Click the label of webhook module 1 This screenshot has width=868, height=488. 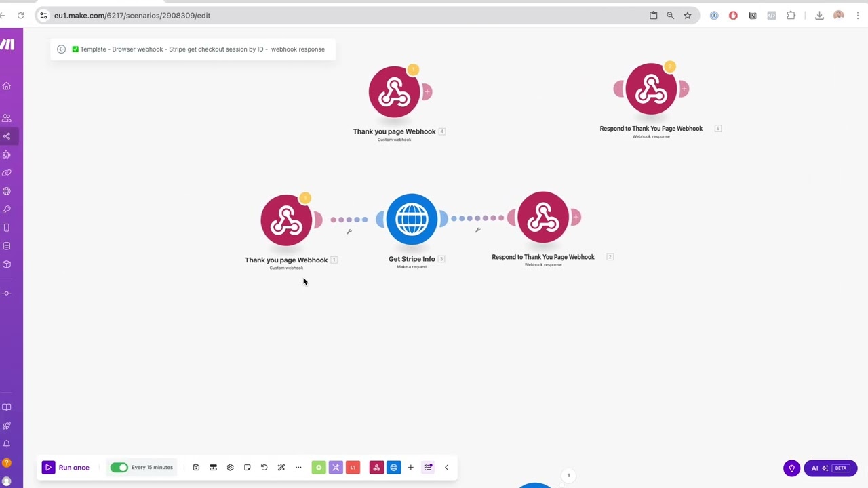tap(286, 260)
